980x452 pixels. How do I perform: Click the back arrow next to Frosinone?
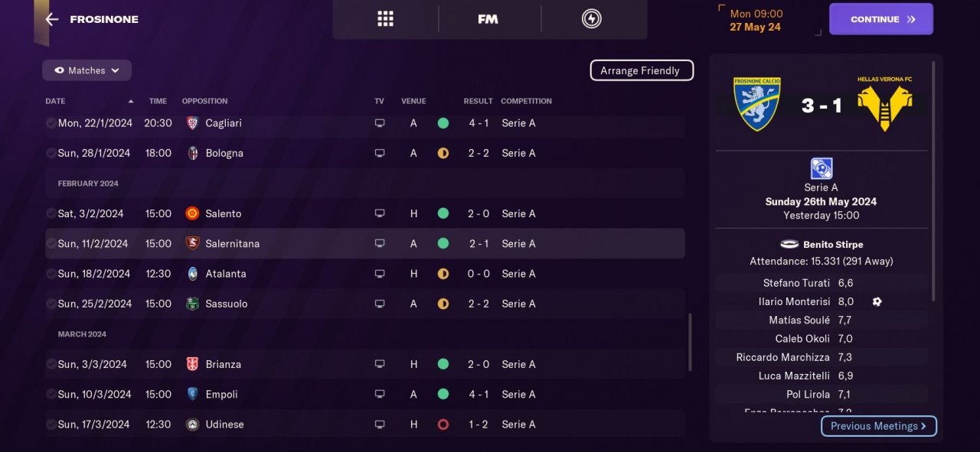(52, 19)
